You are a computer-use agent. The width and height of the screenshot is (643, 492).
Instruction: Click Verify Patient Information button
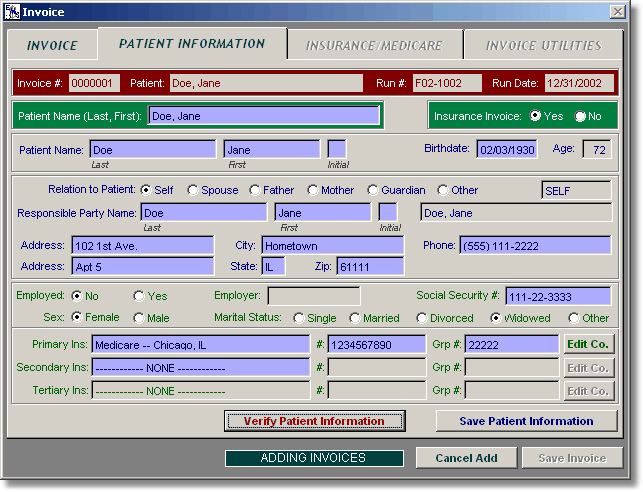pos(314,421)
